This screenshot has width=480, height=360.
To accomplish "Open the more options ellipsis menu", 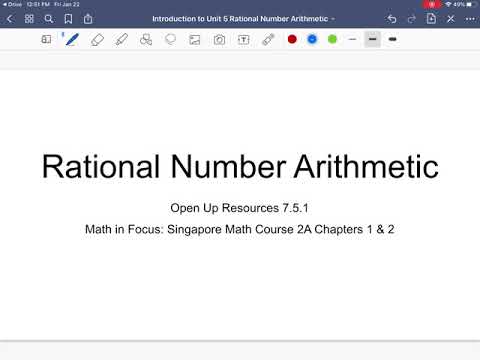I will [470, 19].
